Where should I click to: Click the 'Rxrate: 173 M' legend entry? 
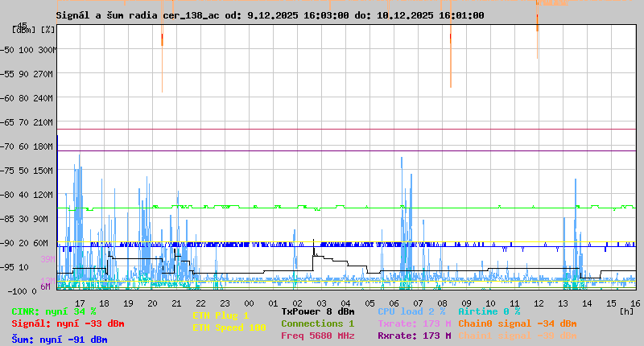coord(415,336)
